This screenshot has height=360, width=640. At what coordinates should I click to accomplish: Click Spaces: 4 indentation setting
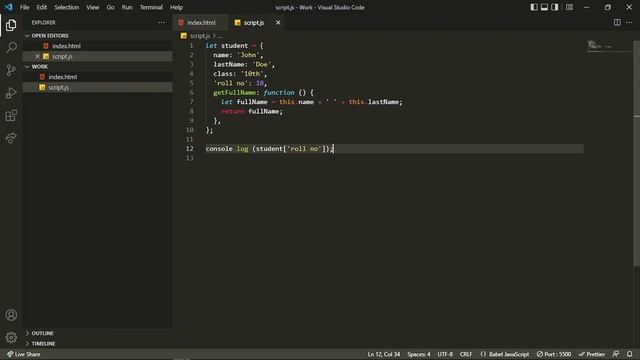pyautogui.click(x=419, y=354)
